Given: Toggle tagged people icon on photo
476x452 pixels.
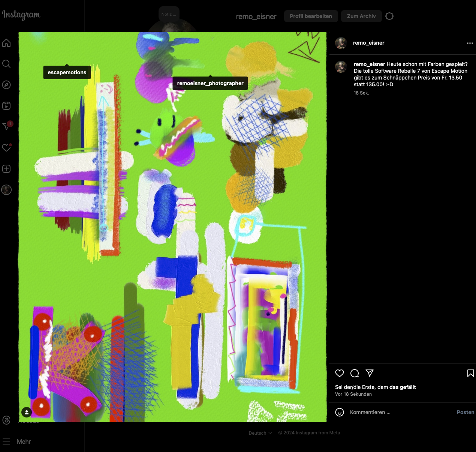Looking at the screenshot, I should coord(27,412).
